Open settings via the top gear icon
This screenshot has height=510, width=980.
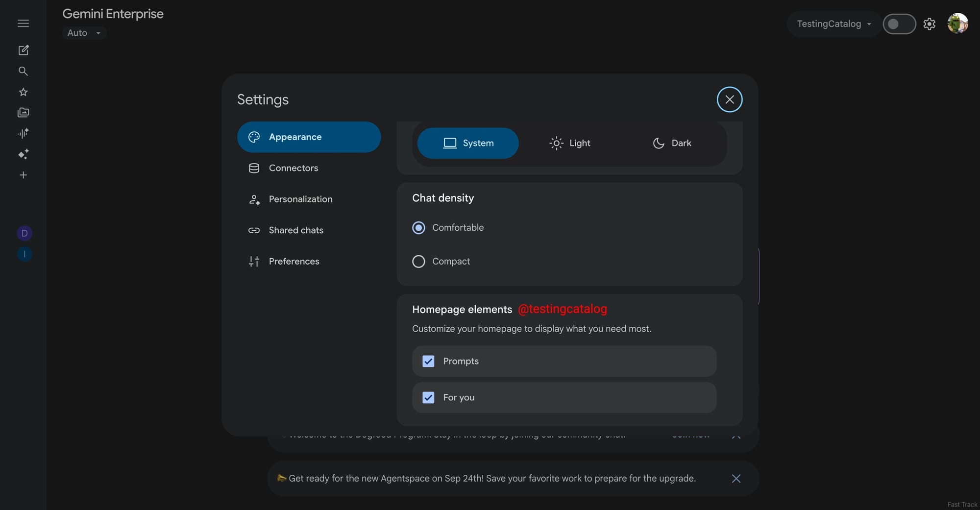(x=929, y=24)
